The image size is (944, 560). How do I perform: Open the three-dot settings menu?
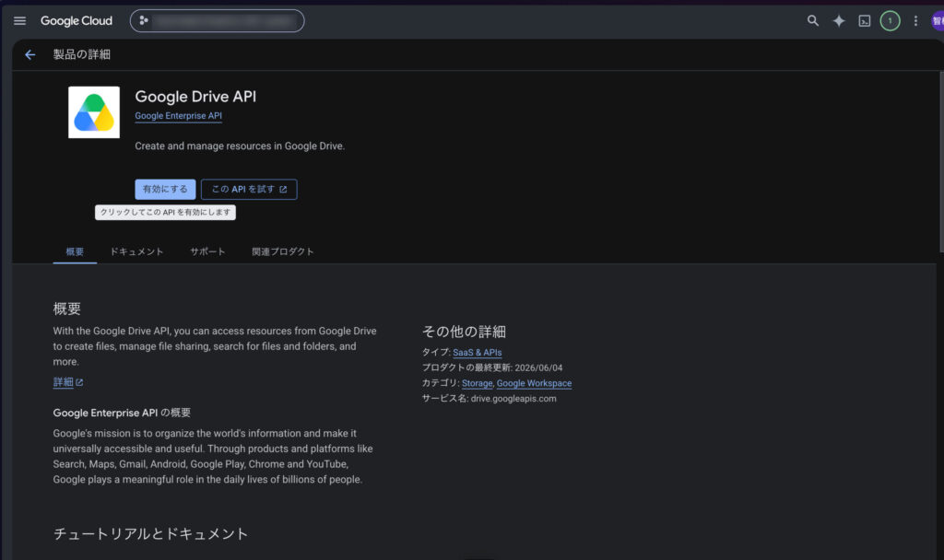(x=915, y=21)
